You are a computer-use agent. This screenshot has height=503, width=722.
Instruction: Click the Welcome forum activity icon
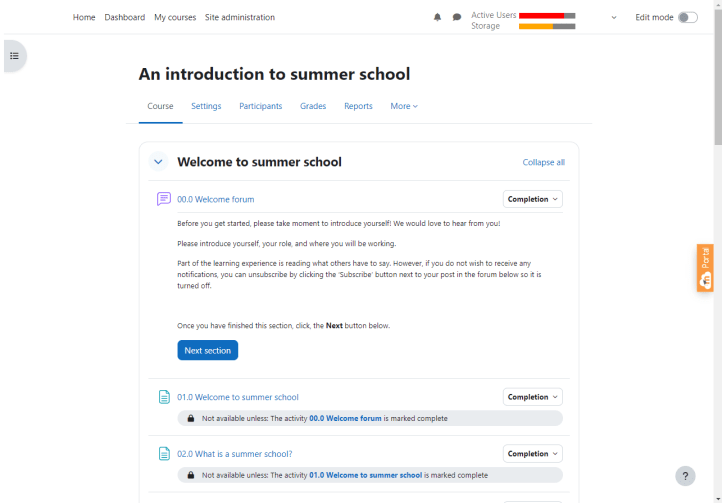pos(164,199)
